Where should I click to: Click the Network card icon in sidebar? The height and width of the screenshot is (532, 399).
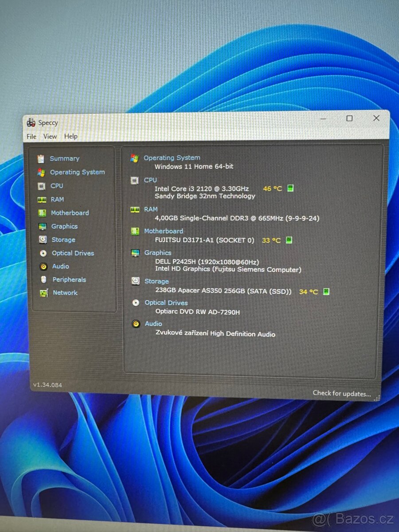[x=43, y=293]
